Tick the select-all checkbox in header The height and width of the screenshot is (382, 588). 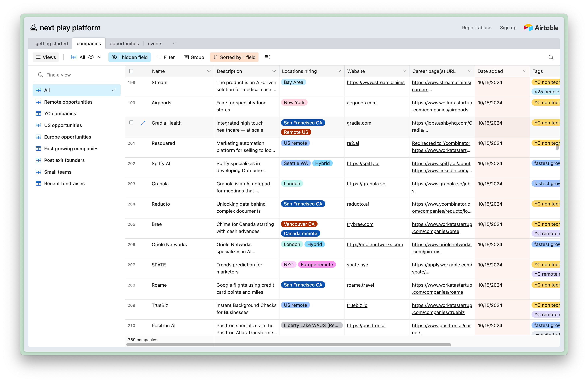[131, 71]
